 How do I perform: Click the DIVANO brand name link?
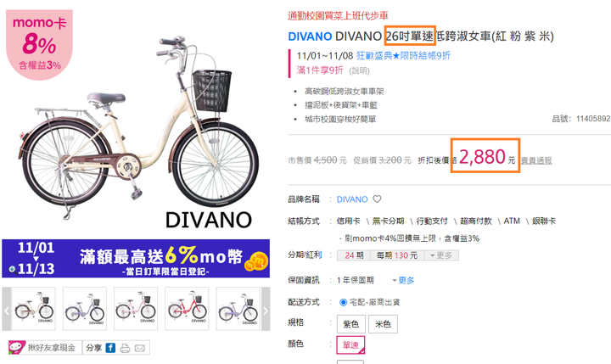coord(352,199)
